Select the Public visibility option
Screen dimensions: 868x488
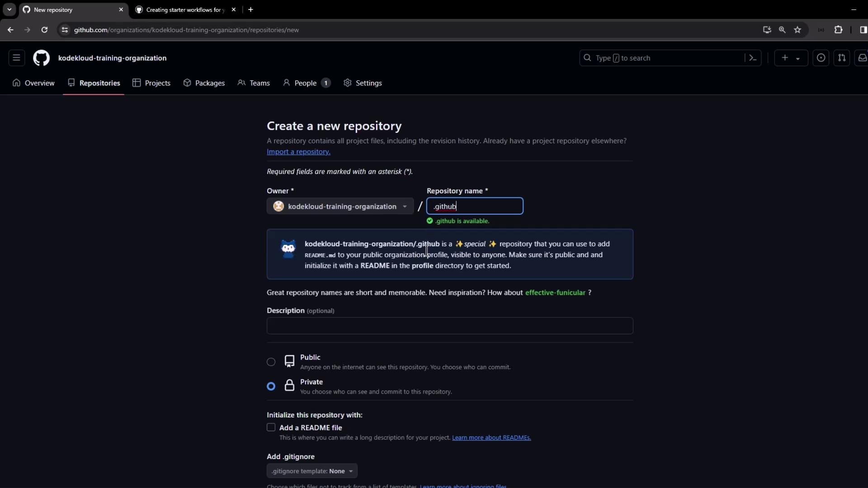click(271, 362)
